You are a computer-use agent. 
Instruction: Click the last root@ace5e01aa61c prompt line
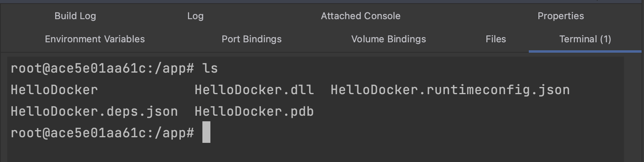102,132
